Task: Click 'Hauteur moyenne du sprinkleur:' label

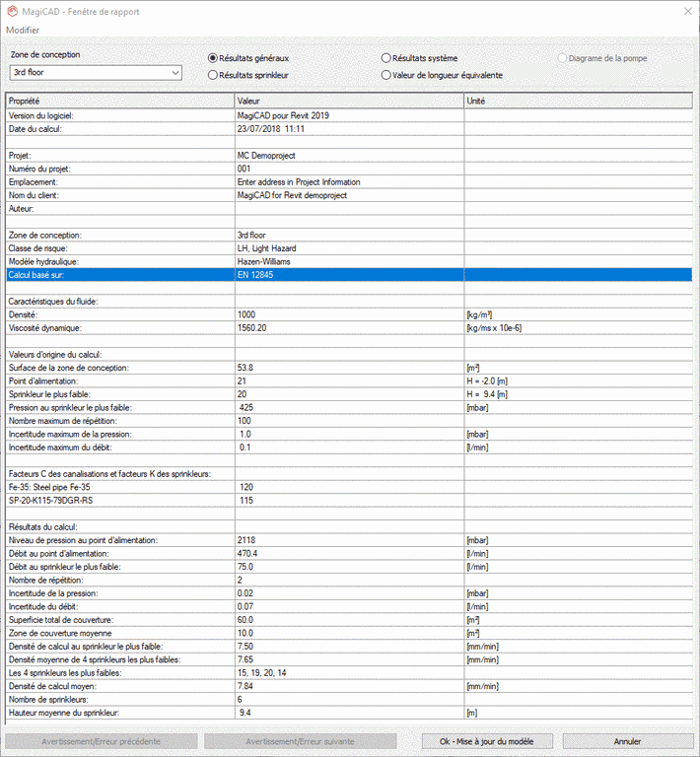Action: (x=64, y=713)
